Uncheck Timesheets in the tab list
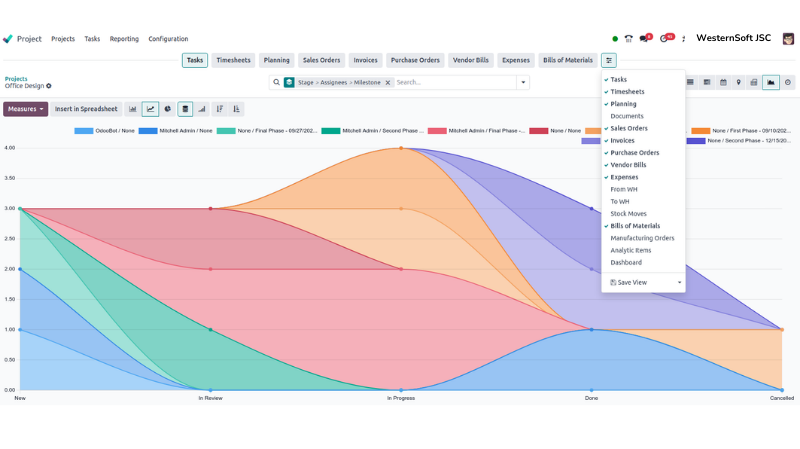This screenshot has height=449, width=800. coord(627,91)
